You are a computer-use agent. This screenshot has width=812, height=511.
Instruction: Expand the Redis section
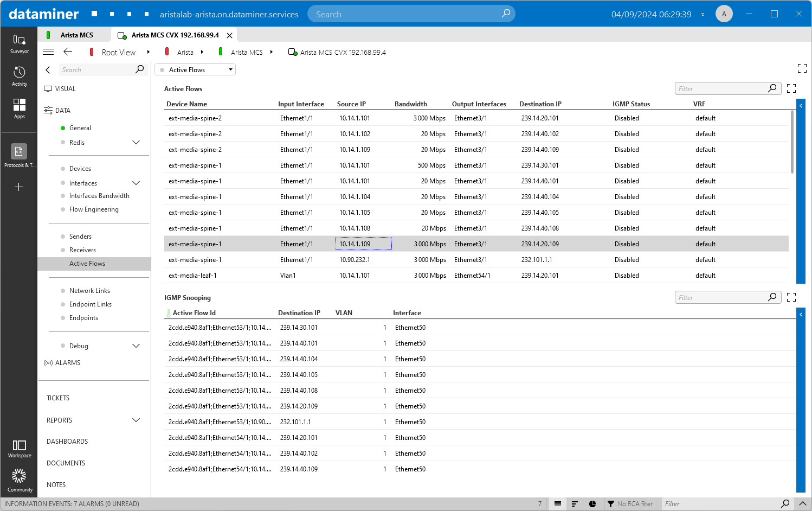point(136,143)
